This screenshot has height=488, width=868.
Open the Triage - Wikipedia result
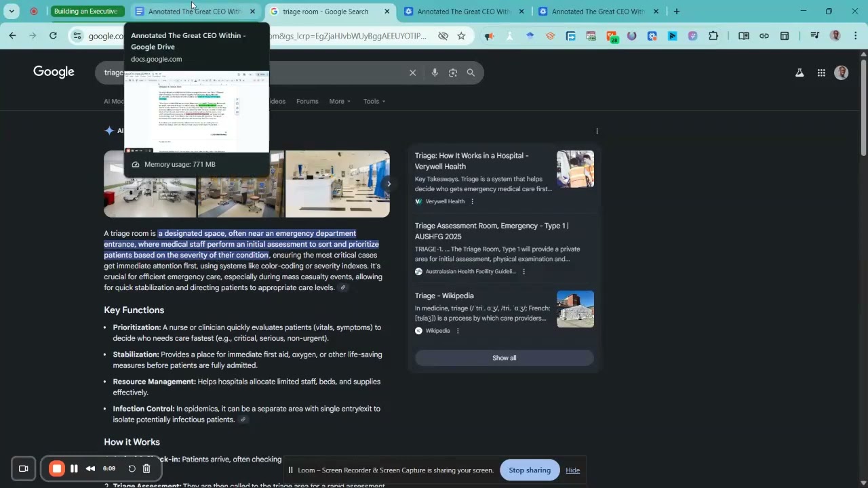click(444, 296)
